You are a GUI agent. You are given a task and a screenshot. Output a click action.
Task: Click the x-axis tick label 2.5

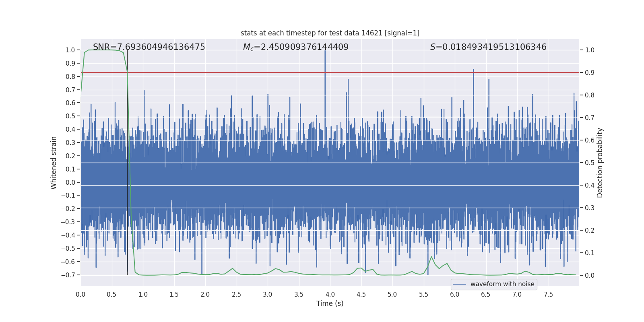(236, 295)
